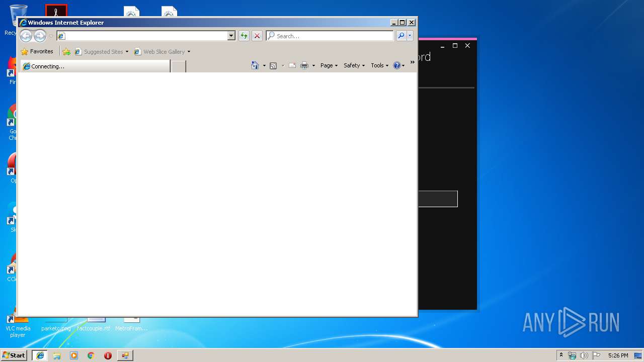Open the Safety menu

(354, 65)
